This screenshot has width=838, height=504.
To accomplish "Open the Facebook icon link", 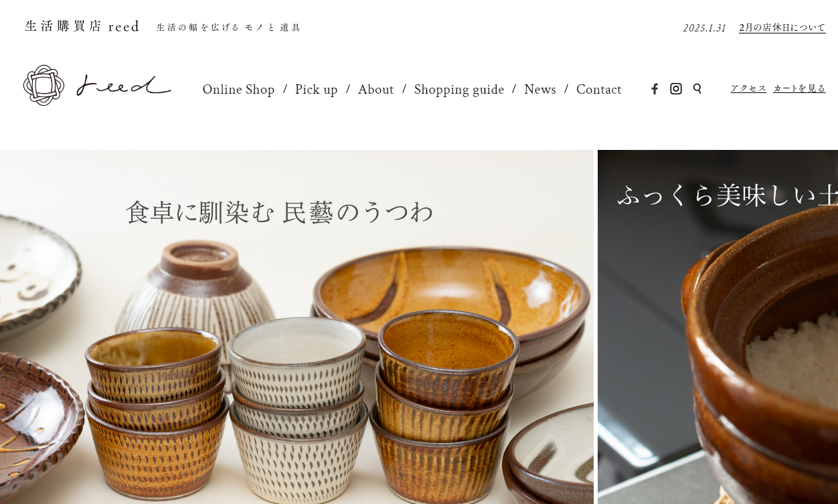I will (655, 89).
